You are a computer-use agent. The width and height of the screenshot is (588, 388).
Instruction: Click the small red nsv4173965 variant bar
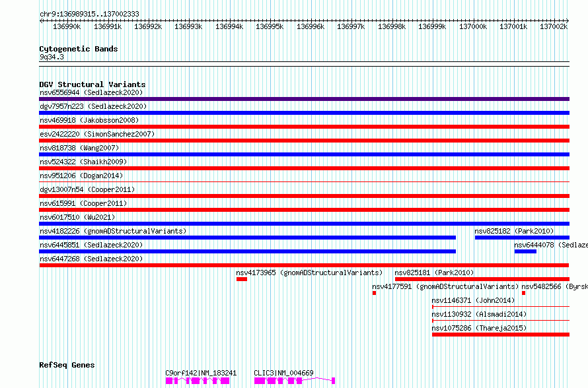(242, 279)
